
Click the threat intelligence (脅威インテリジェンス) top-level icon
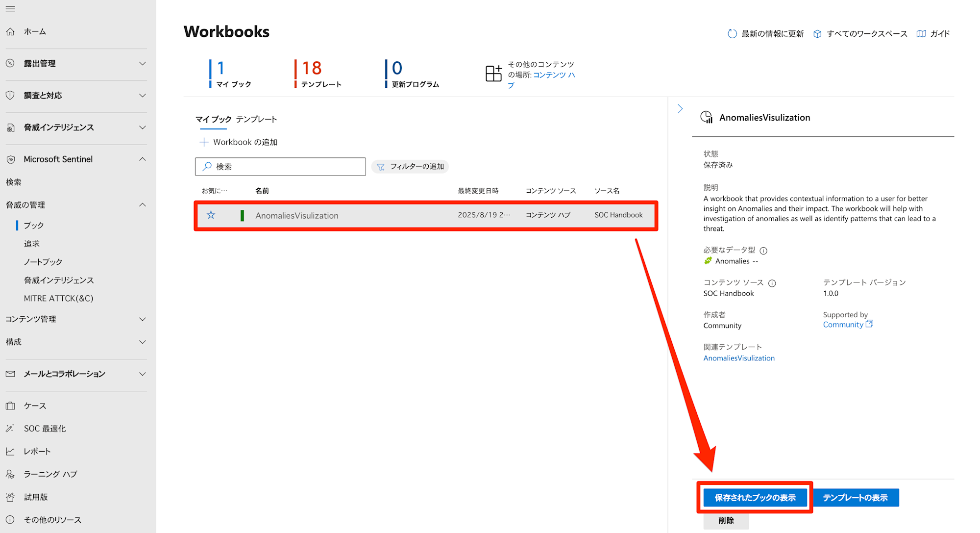[10, 127]
